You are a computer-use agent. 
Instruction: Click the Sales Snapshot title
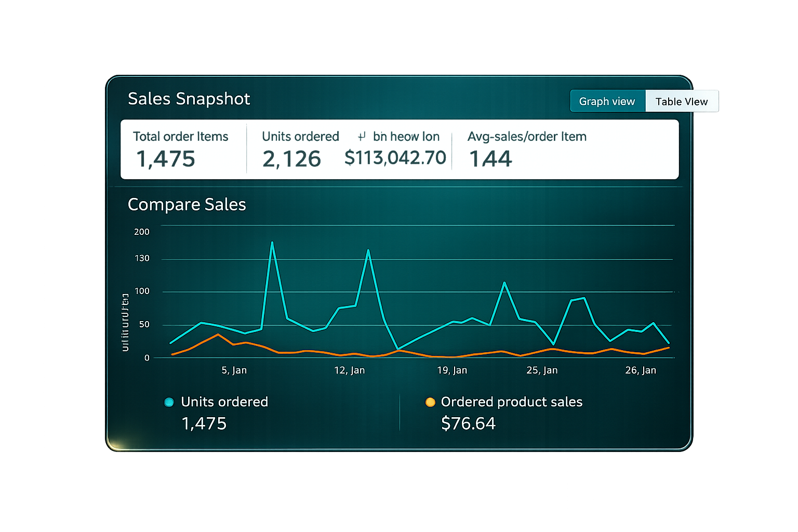point(189,99)
